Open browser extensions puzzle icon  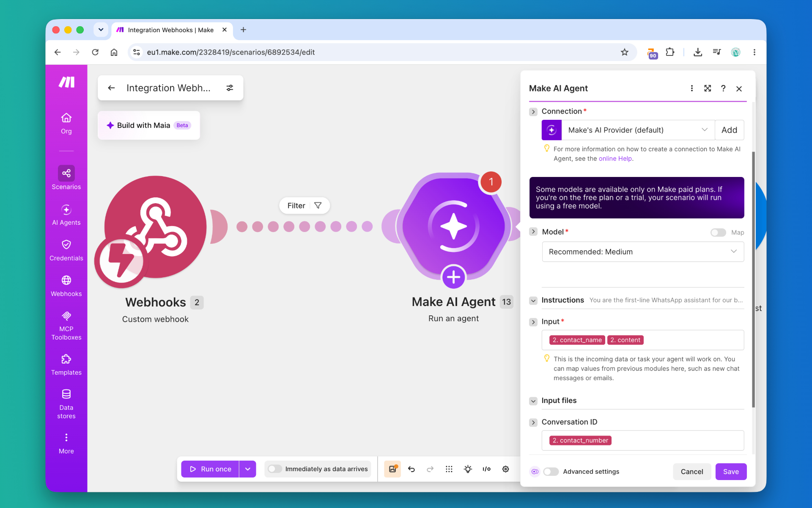click(x=670, y=52)
